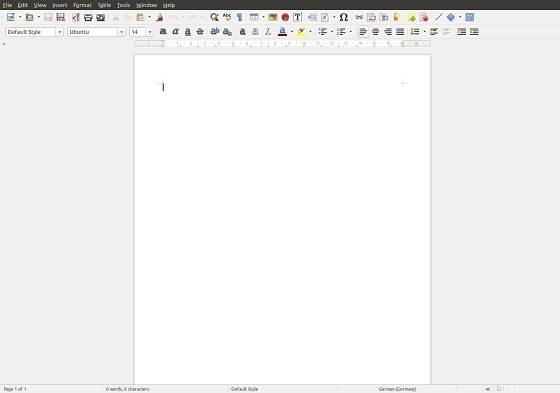This screenshot has width=560, height=393.
Task: Open the Tools menu
Action: 123,5
